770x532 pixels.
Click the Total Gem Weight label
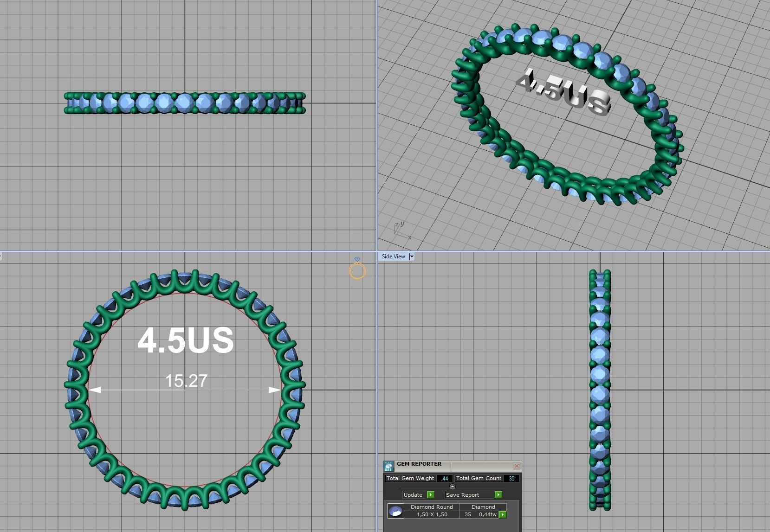click(410, 478)
